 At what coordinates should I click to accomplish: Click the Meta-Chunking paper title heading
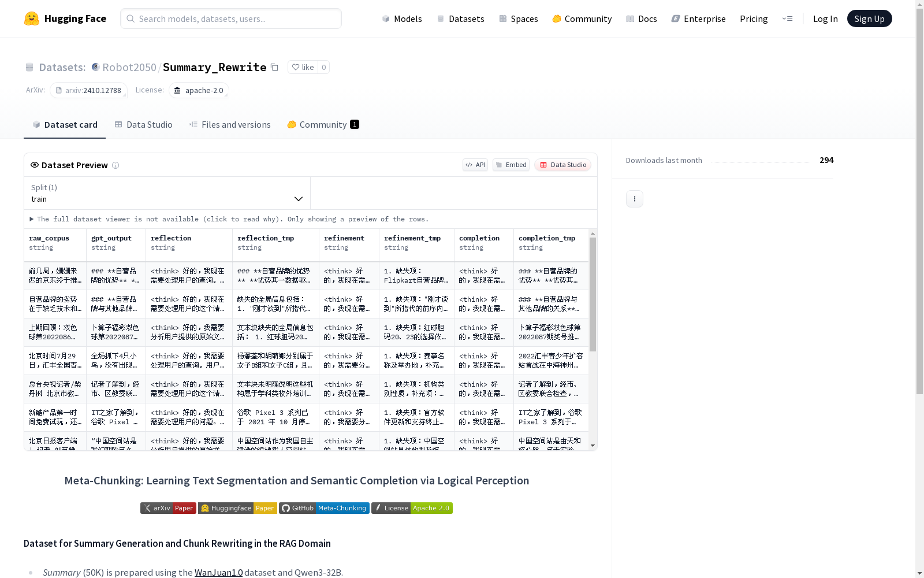tap(297, 481)
